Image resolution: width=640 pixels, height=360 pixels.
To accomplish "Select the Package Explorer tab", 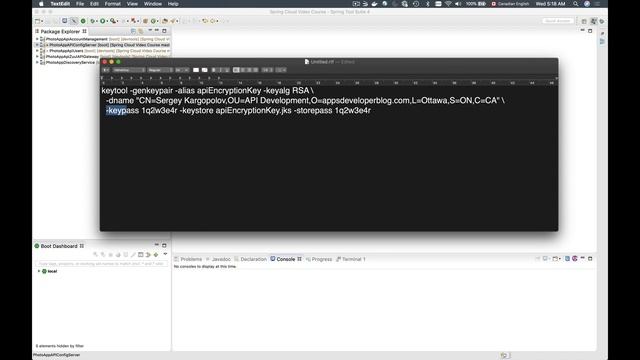I will click(x=60, y=31).
